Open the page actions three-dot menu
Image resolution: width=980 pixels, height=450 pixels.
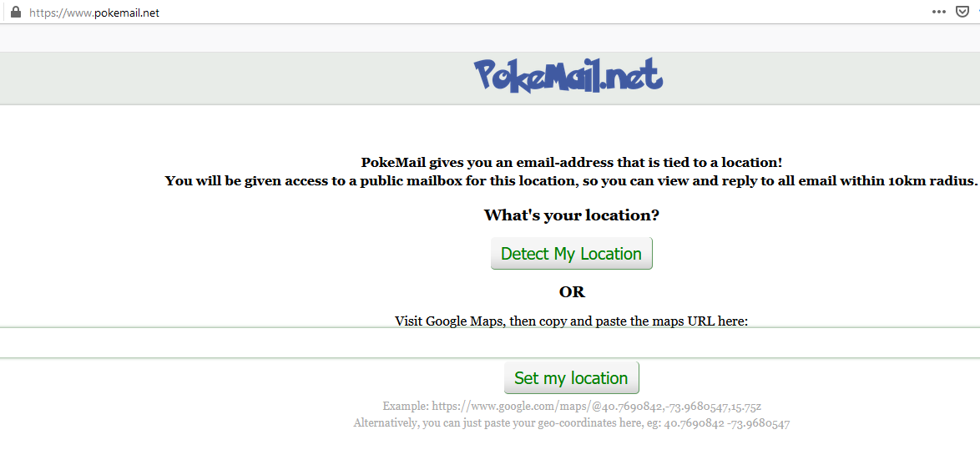click(939, 12)
